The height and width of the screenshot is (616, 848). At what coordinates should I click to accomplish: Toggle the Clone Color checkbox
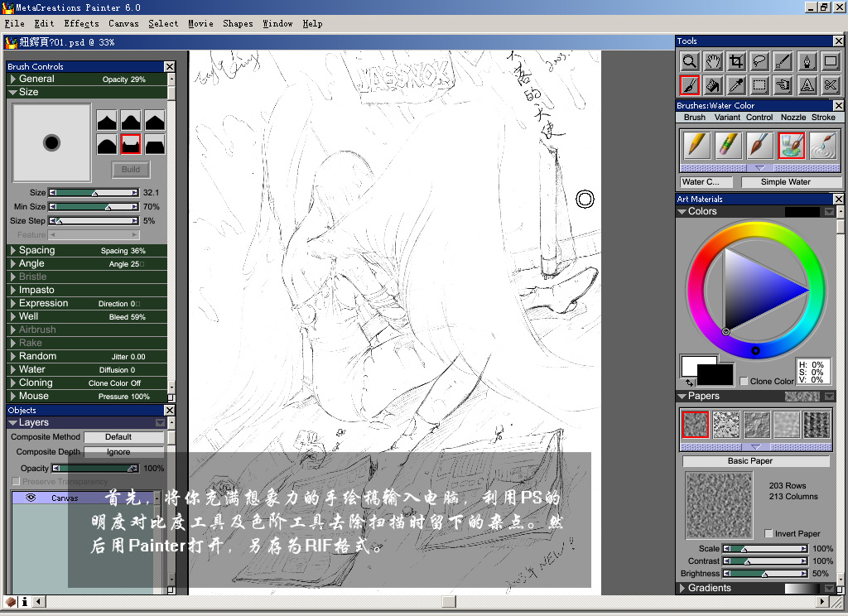pos(744,382)
